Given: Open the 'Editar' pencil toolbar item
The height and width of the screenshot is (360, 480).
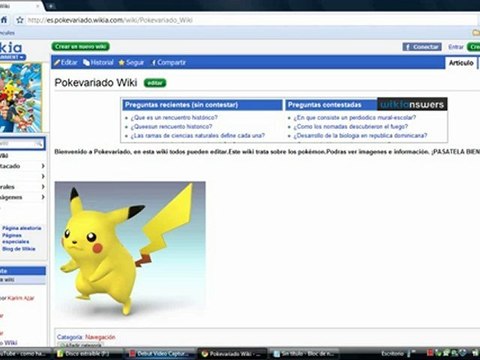Looking at the screenshot, I should click(x=66, y=62).
